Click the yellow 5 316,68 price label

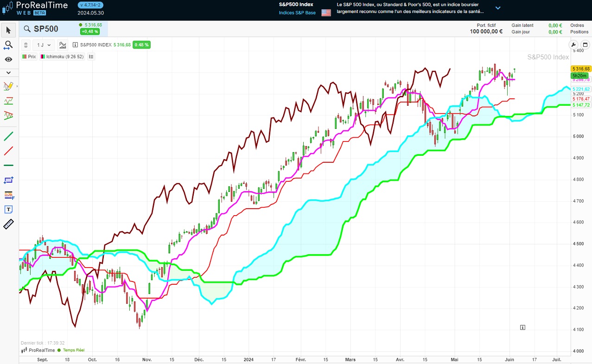click(580, 69)
